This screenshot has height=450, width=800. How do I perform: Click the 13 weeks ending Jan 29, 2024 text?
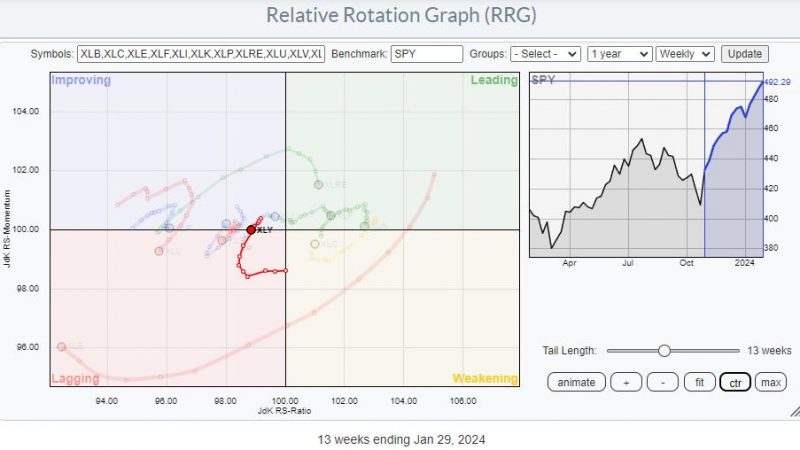(402, 440)
